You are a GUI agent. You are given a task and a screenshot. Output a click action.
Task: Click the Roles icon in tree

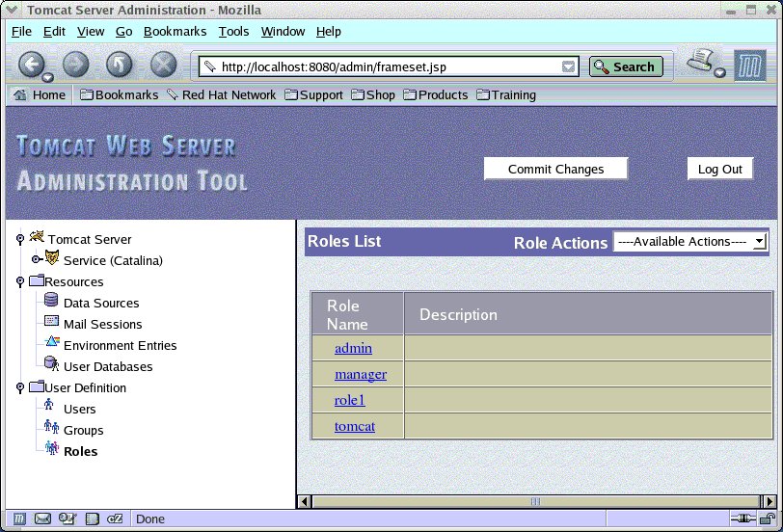click(52, 447)
